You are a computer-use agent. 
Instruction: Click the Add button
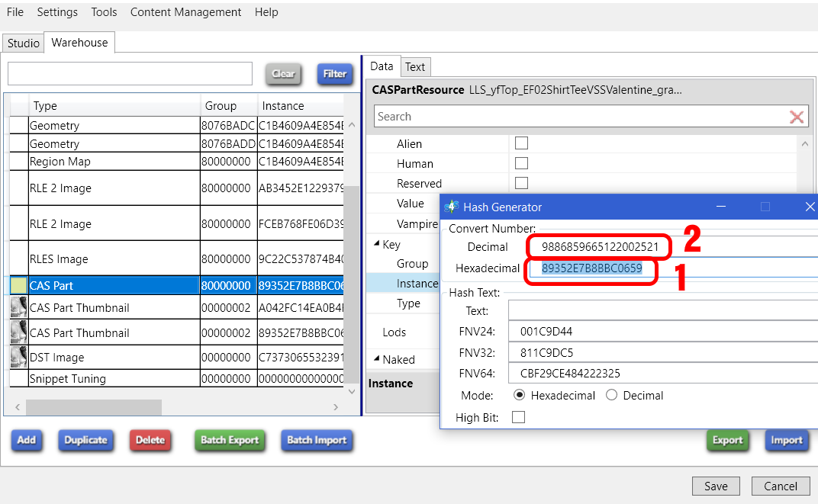[x=27, y=440]
